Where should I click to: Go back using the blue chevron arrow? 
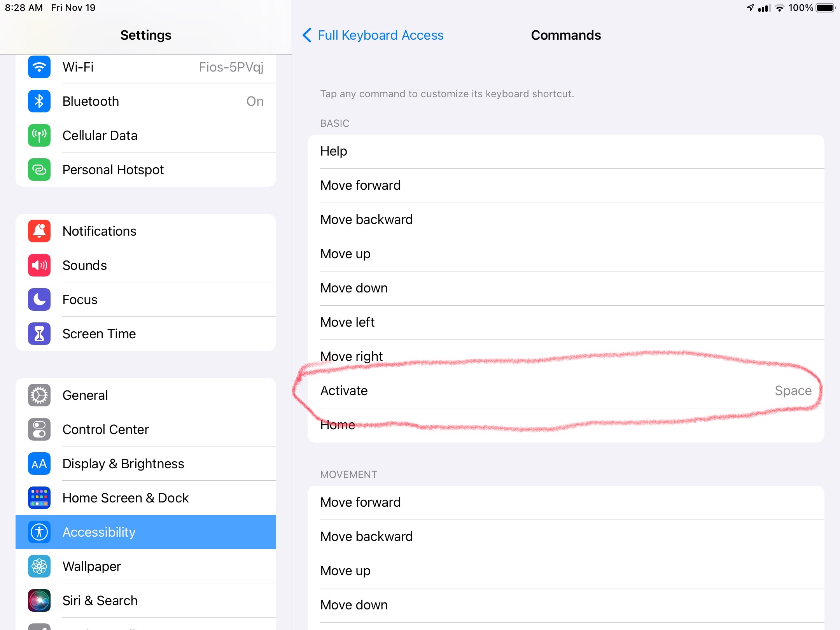pos(307,35)
